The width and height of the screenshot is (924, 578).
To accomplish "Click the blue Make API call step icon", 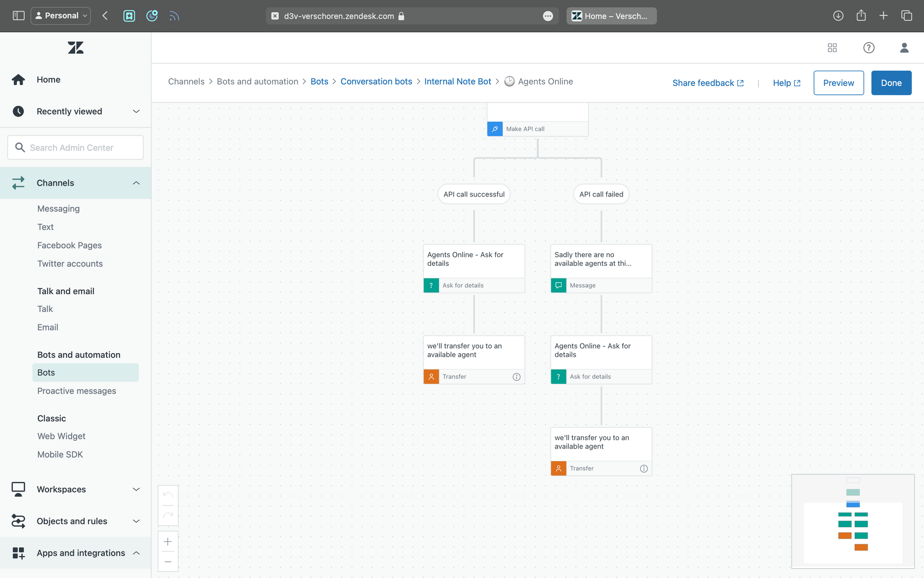I will (x=495, y=129).
